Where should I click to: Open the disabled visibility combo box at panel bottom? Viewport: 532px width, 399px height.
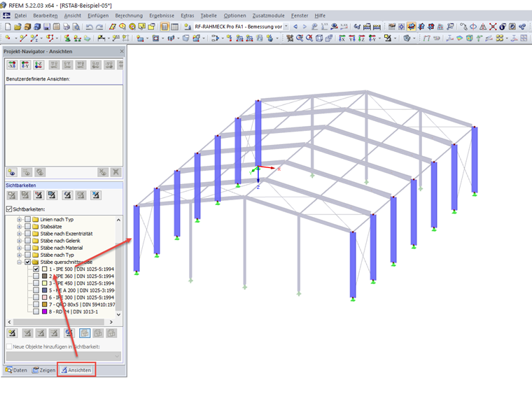64,356
